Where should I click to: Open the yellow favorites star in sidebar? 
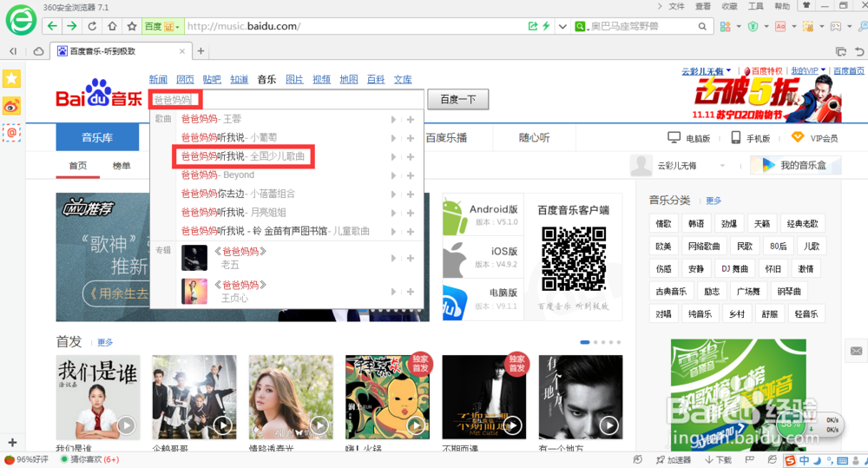pyautogui.click(x=11, y=79)
